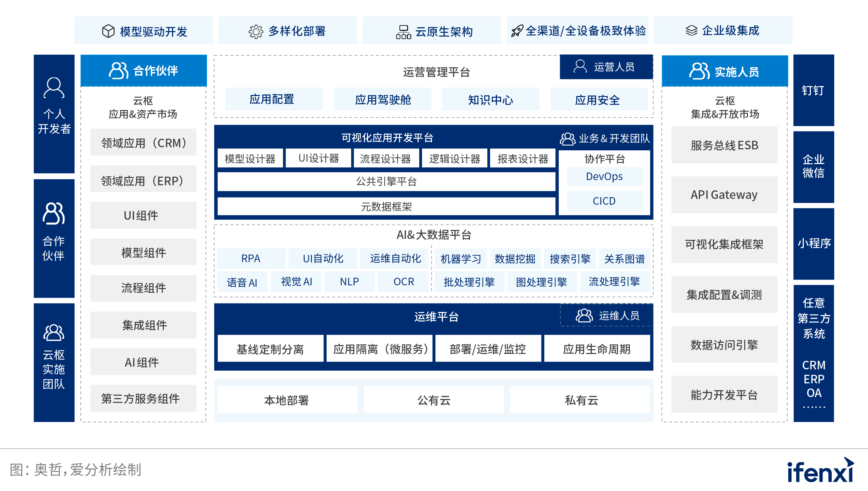Click the user icon beside 运营人员
Screen dimensions: 868x491
580,66
